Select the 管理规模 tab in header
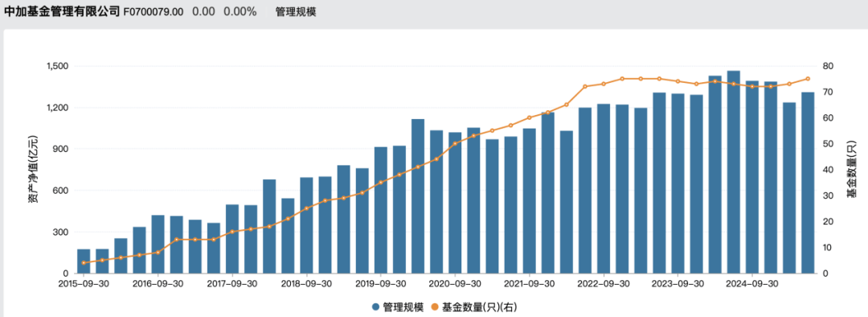 coord(296,11)
